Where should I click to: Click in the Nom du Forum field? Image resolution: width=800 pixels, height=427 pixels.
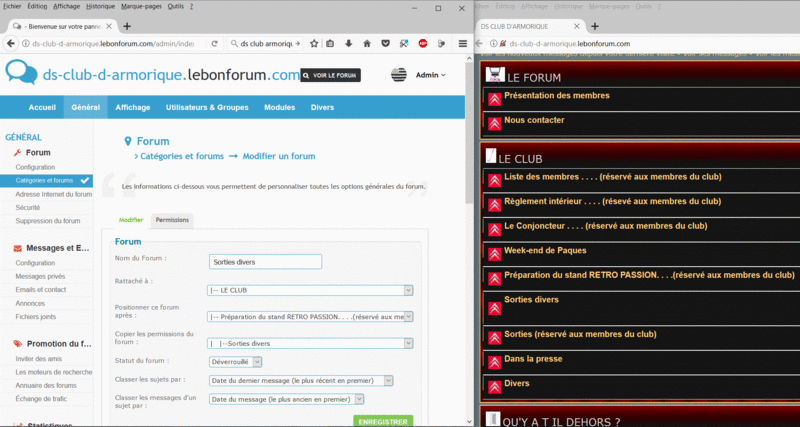265,262
